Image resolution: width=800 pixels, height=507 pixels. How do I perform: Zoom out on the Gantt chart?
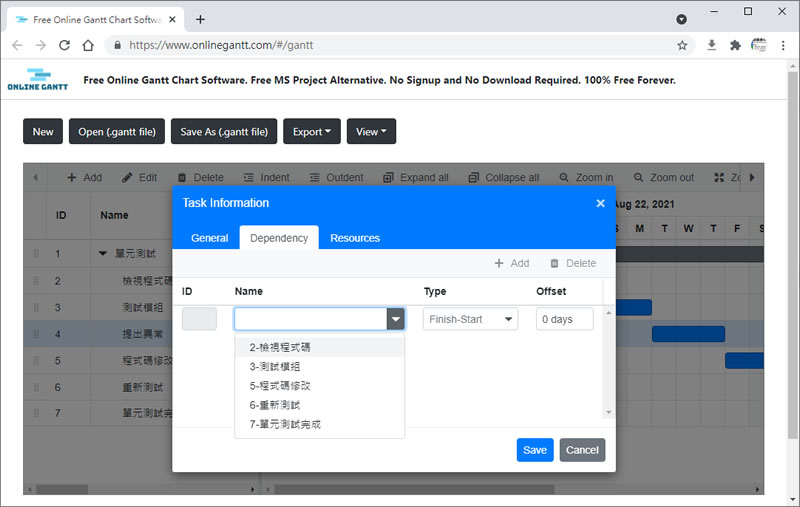click(664, 178)
